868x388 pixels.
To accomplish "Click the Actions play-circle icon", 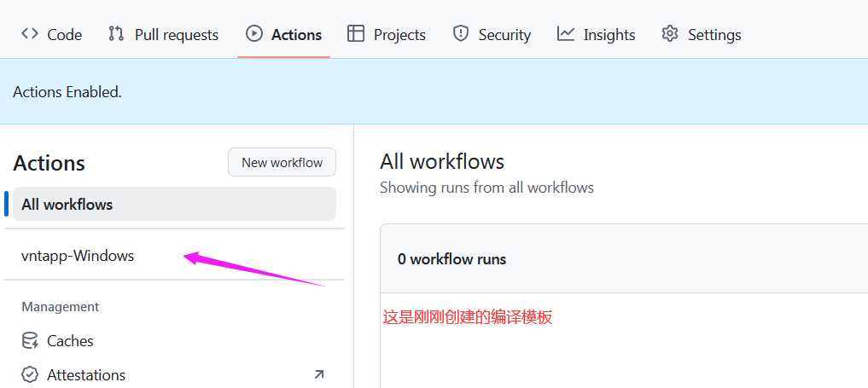I will point(253,34).
